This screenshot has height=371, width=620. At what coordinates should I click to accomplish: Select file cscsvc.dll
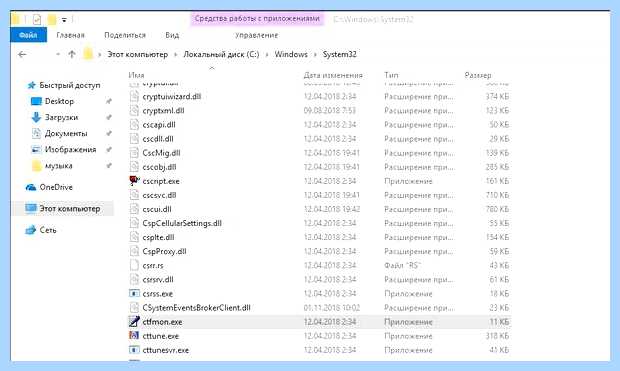159,195
